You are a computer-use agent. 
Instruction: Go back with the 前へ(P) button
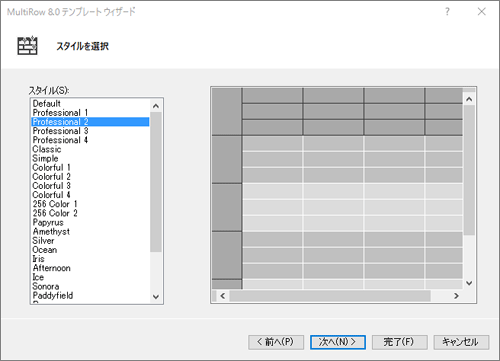[x=276, y=342]
